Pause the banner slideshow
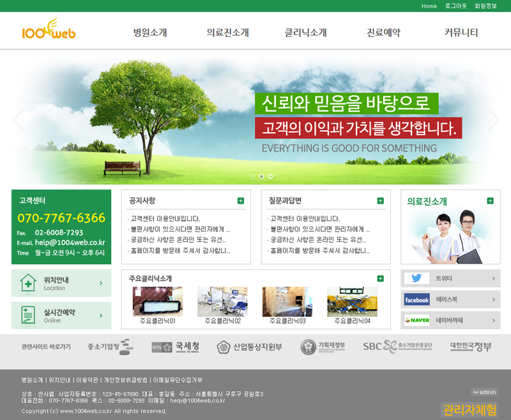 tap(253, 176)
